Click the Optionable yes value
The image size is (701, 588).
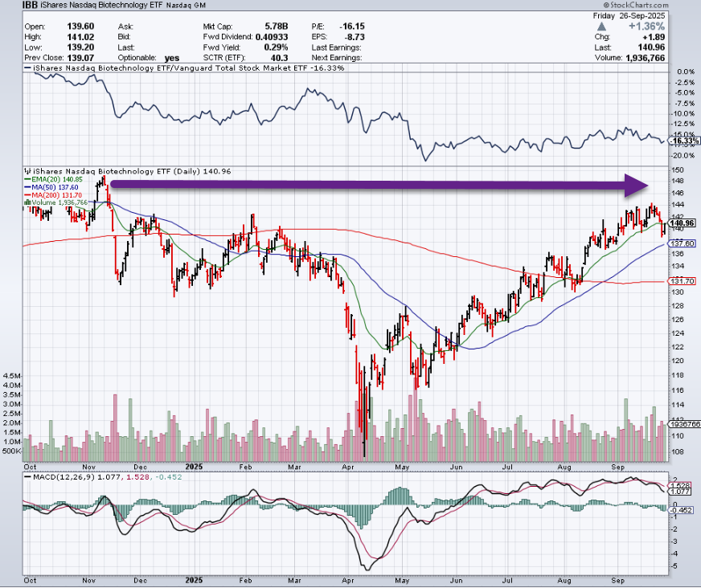pyautogui.click(x=172, y=58)
